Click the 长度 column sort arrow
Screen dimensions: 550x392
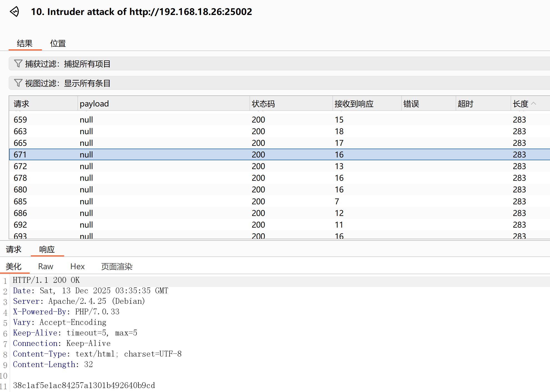coord(533,103)
